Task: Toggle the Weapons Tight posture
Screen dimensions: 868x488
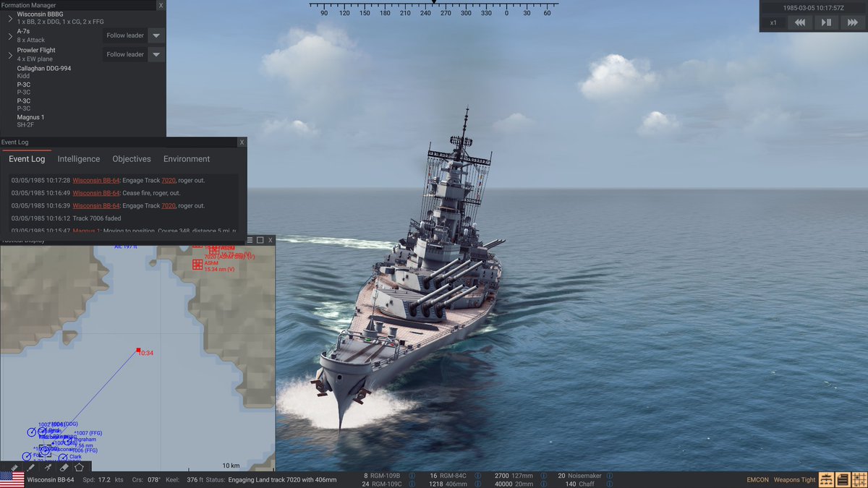Action: coord(793,479)
